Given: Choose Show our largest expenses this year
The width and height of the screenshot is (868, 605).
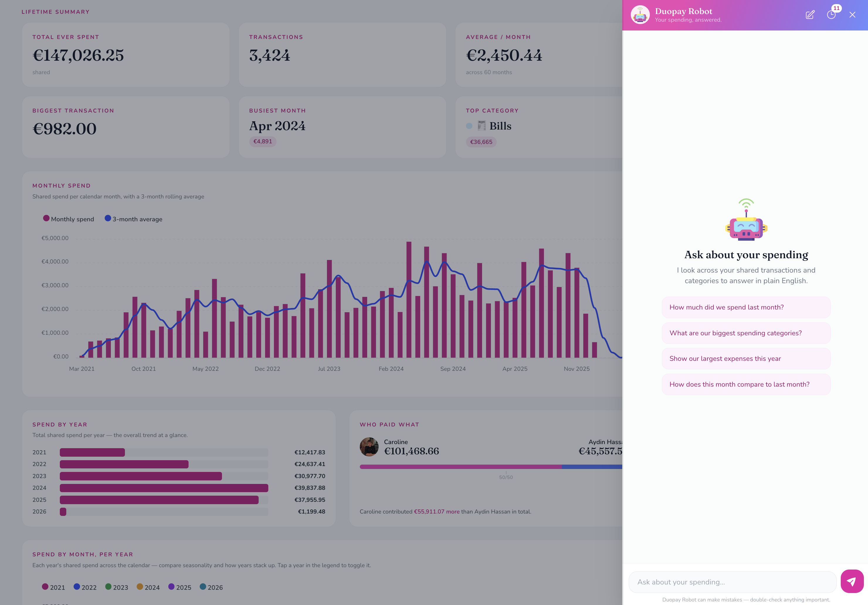Looking at the screenshot, I should coord(746,358).
